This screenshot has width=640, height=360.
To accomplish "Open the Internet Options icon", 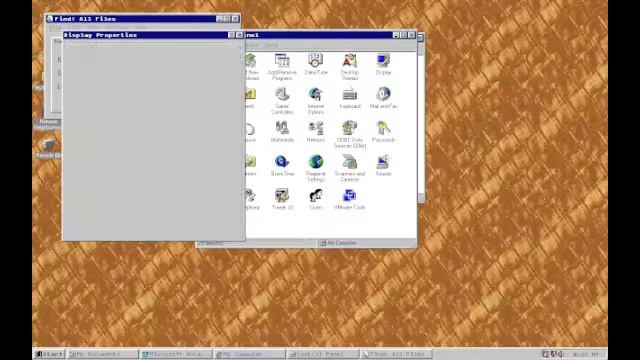I will (x=316, y=100).
